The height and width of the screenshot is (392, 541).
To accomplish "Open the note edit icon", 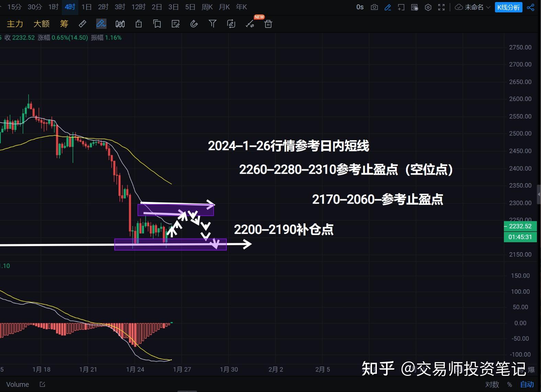I will (176, 24).
